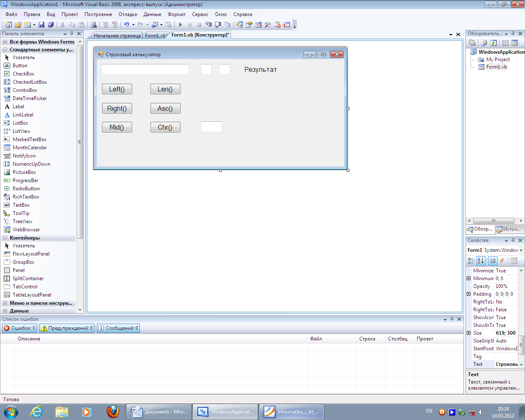Click Refresh icon in Solution Explorer
Screen dimensions: 525x420
[x=493, y=43]
